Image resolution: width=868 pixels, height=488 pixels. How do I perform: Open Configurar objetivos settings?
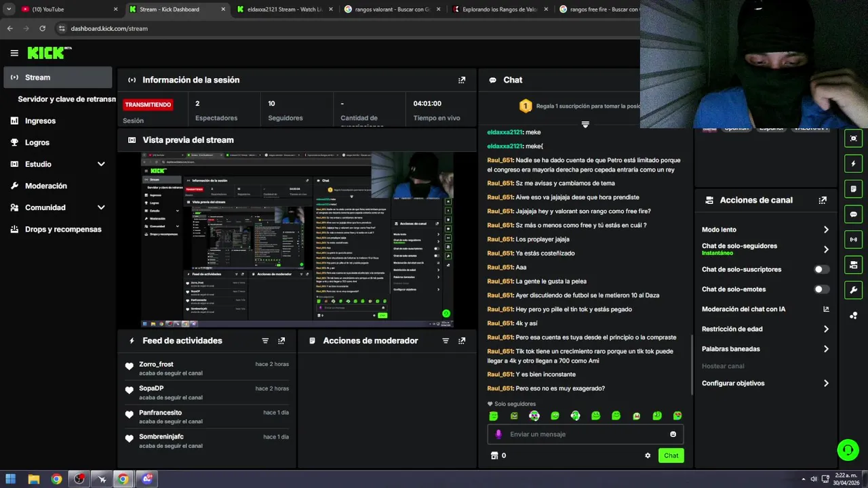[x=765, y=384]
